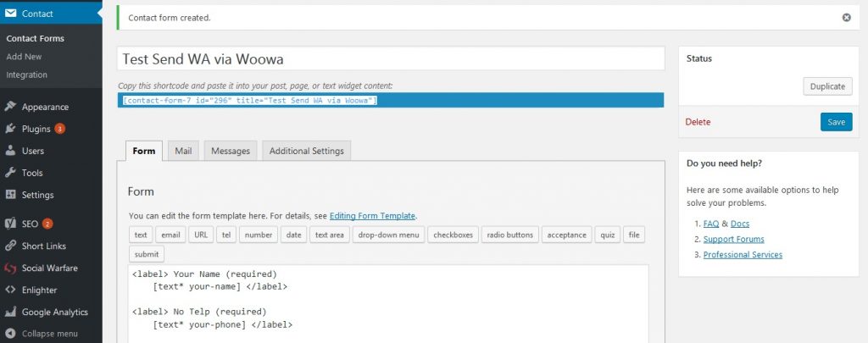Click the form title input field
The image size is (868, 343).
(391, 58)
